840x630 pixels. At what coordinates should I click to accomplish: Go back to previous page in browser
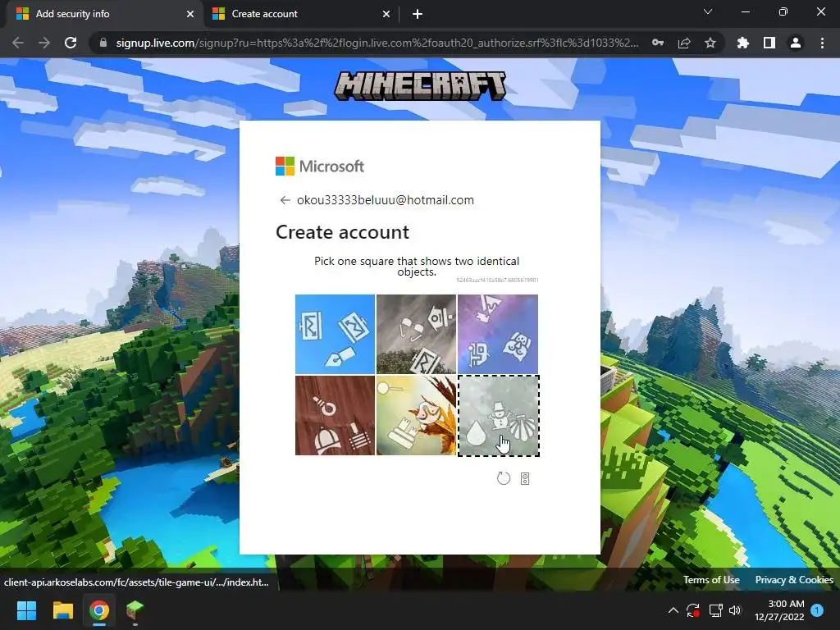[18, 43]
